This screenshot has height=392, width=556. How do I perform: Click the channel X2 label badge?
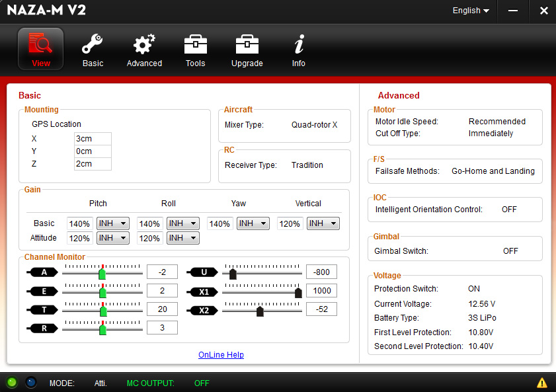203,311
